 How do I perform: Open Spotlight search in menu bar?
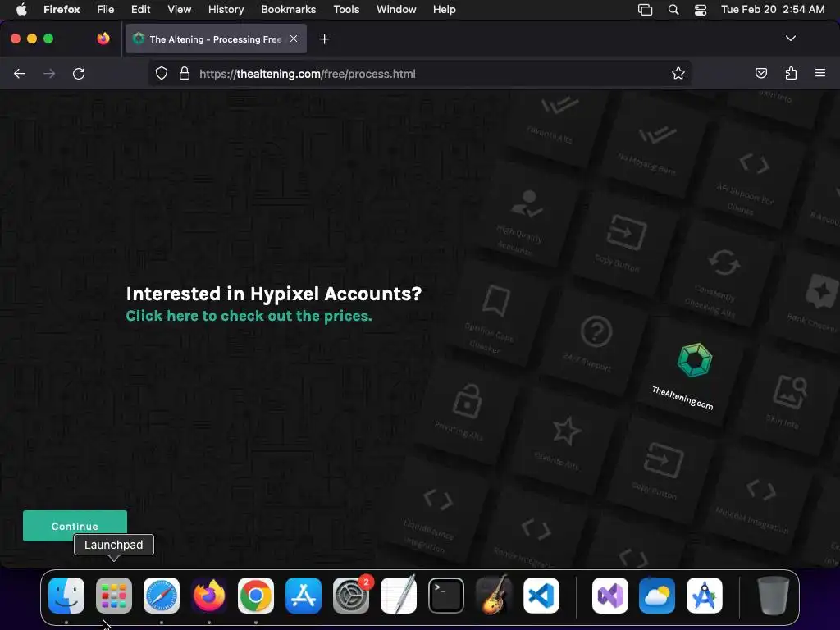point(673,10)
